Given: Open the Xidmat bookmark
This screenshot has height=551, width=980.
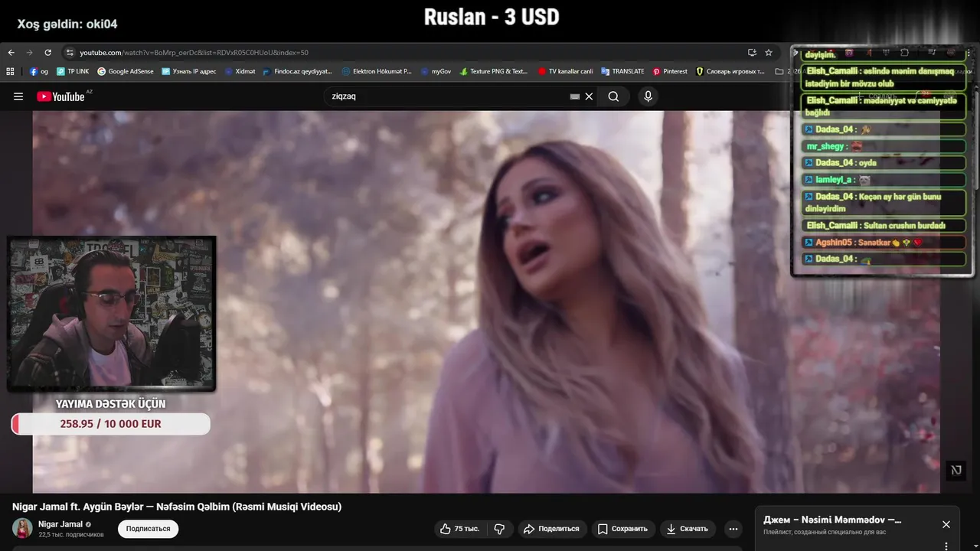Looking at the screenshot, I should point(240,71).
